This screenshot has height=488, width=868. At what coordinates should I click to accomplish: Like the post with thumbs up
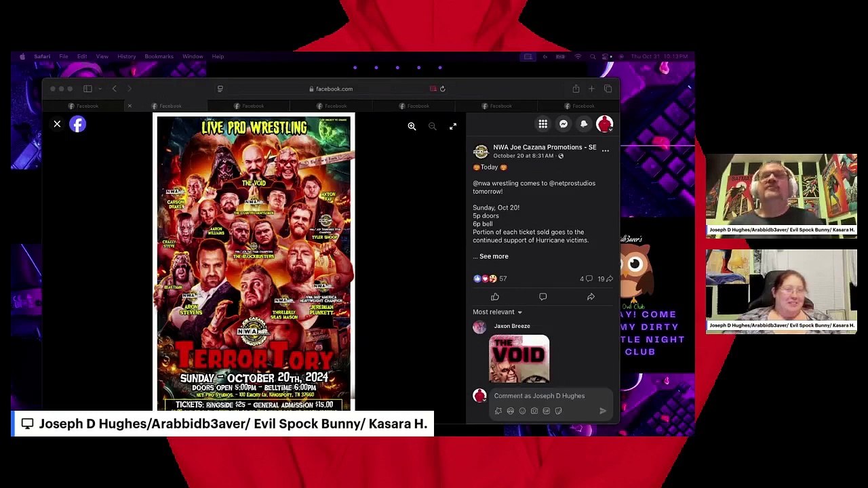[x=495, y=297]
